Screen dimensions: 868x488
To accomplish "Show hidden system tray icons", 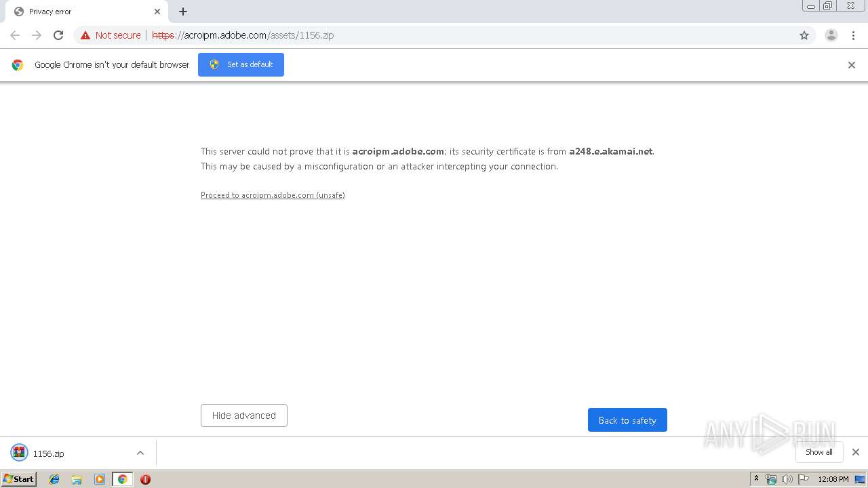I will pos(757,479).
